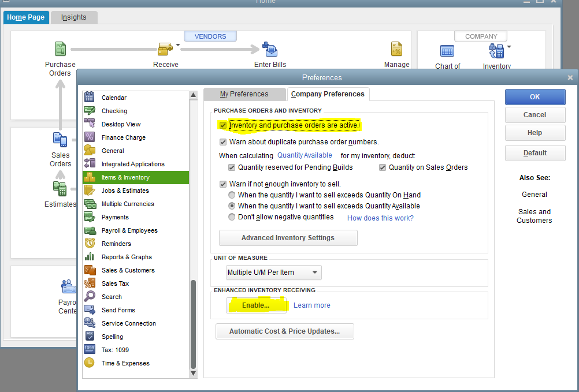579x392 pixels.
Task: Click preferences list scroll up arrow
Action: 193,95
